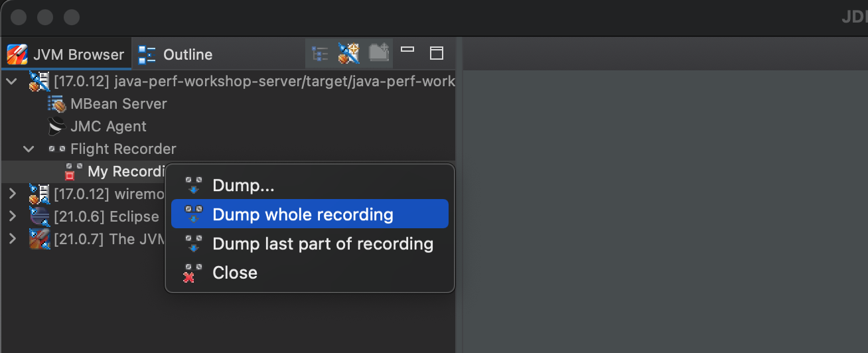Image resolution: width=868 pixels, height=353 pixels.
Task: Maximize the JVM Browser view
Action: click(x=437, y=53)
